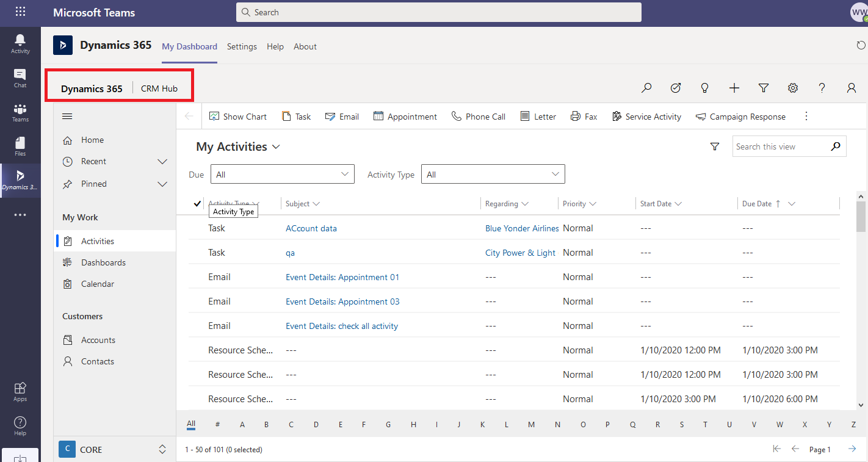Open the Activity Type filter dropdown
The height and width of the screenshot is (462, 868).
493,174
